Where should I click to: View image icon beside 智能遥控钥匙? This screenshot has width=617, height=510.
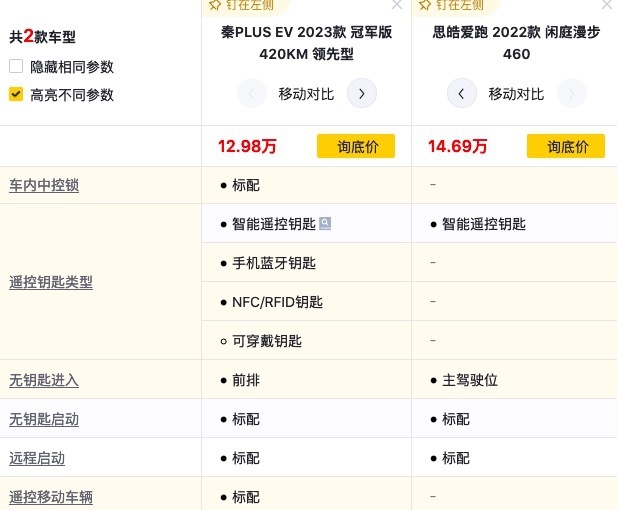325,224
